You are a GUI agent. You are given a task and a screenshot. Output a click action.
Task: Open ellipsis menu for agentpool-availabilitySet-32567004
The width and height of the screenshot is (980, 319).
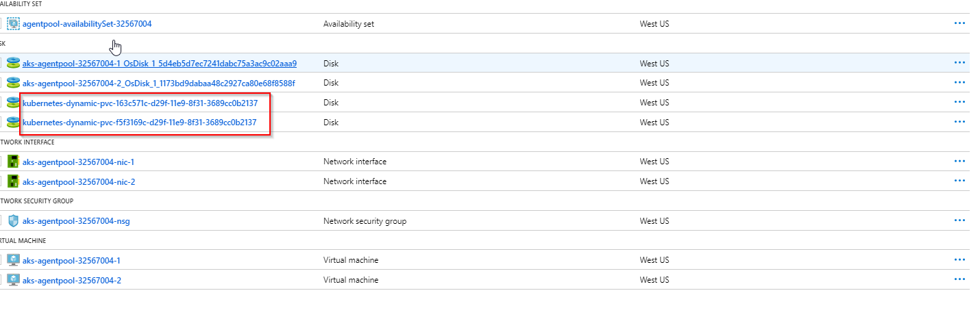click(x=959, y=23)
